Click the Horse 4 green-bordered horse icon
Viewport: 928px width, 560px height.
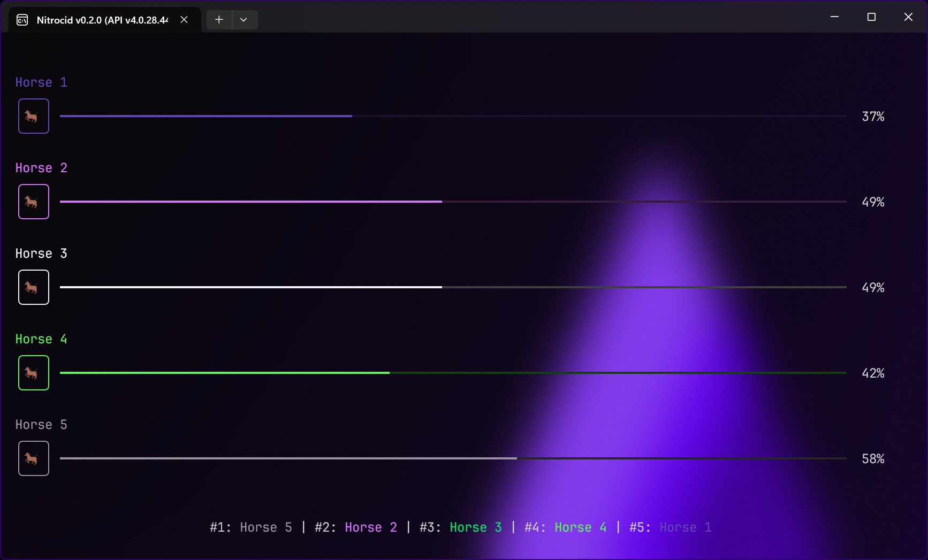tap(33, 373)
